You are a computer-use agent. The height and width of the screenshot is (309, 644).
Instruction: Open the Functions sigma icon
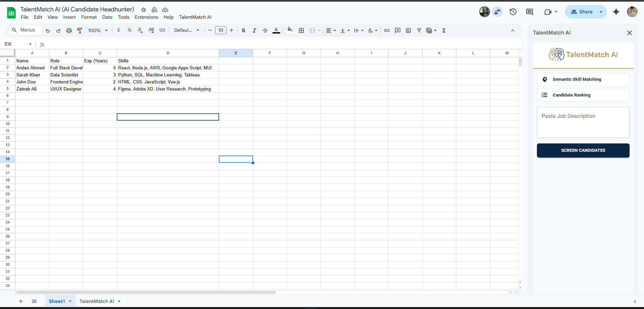pos(444,30)
